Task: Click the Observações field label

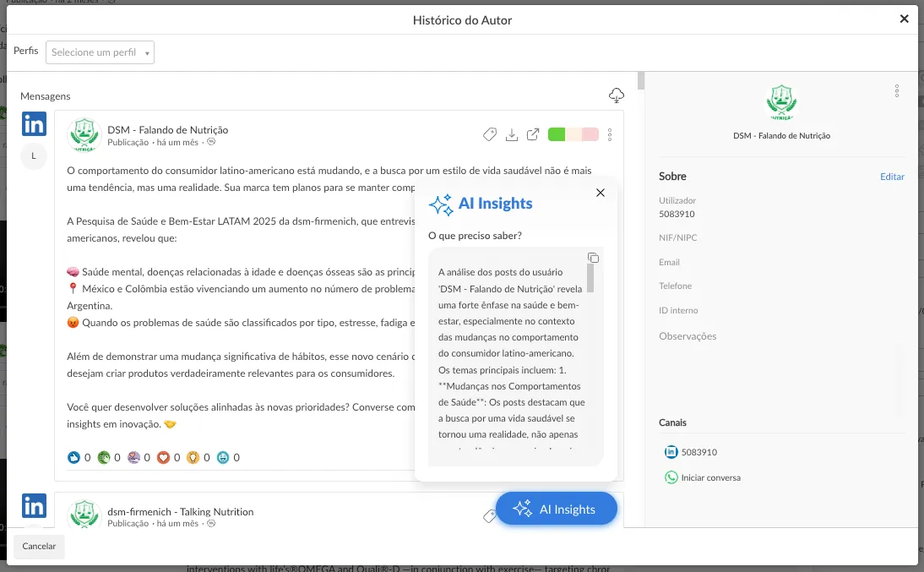Action: point(688,336)
